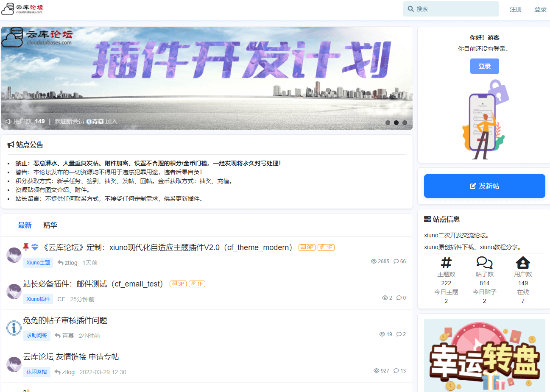This screenshot has width=550, height=392.
Task: Click the eye icon showing 19 views
Action: tap(382, 334)
